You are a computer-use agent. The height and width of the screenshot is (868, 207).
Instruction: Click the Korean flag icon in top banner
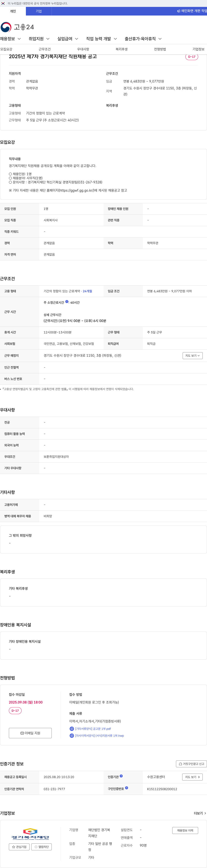[x=3, y=3]
